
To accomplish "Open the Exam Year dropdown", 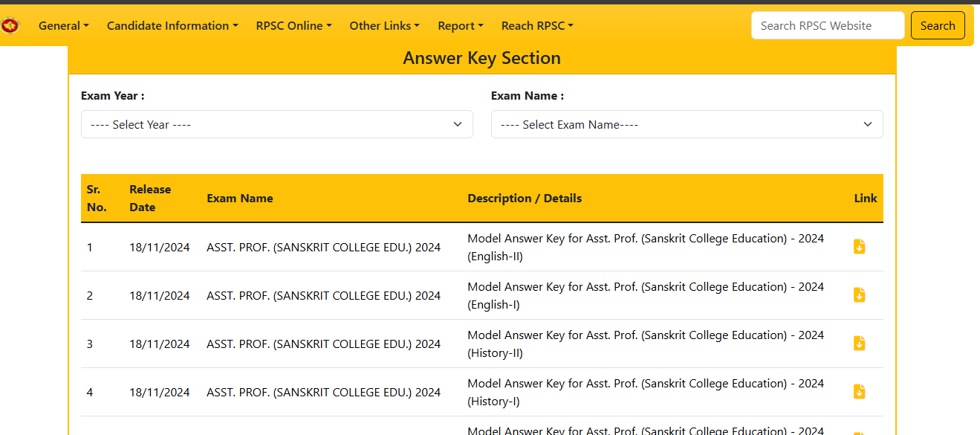I will [x=276, y=124].
